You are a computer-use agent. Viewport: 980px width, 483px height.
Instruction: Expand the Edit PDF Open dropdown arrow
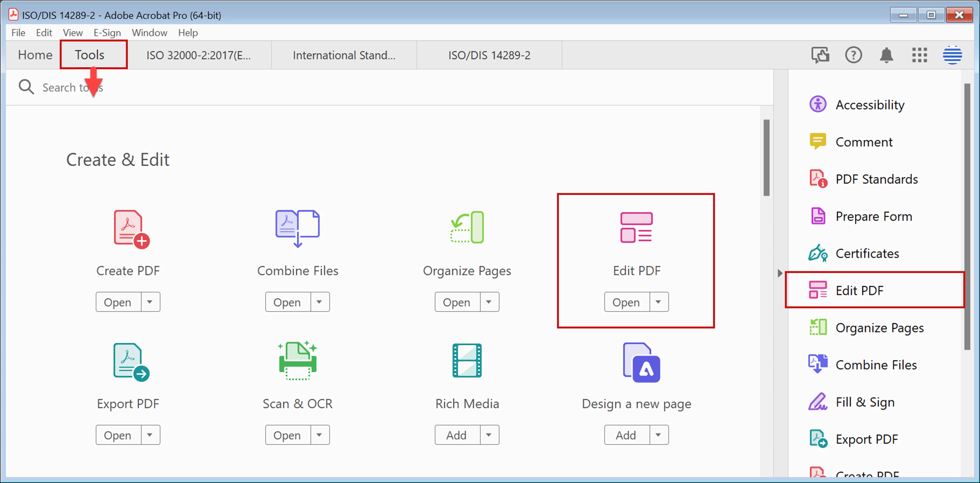pos(658,302)
